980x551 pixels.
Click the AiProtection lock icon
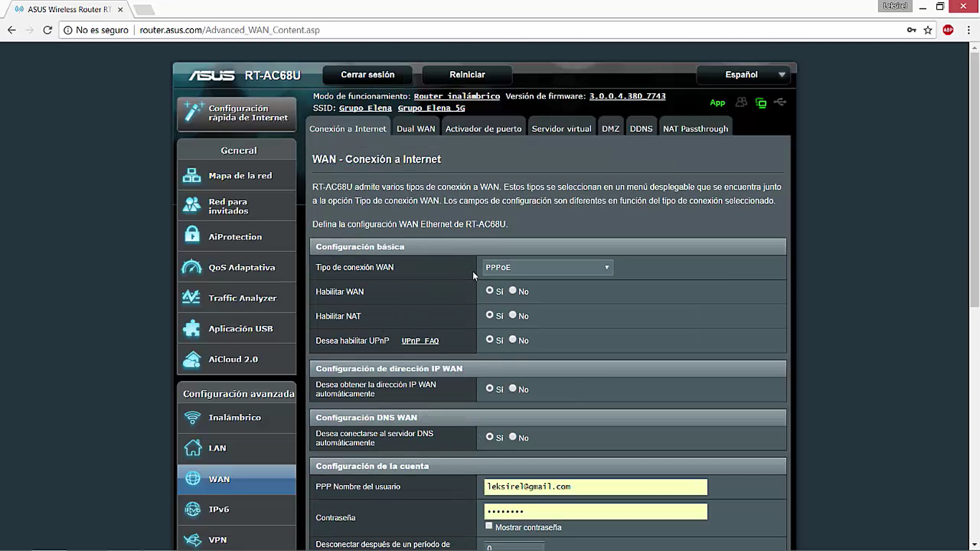coord(192,236)
